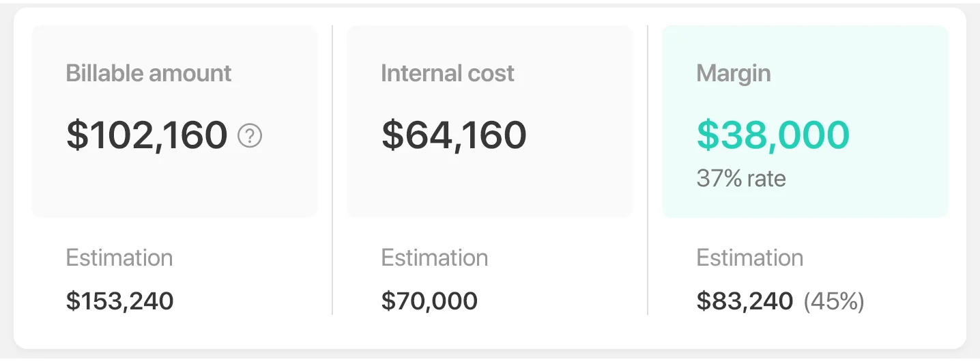
Task: Click the help icon beside $102,160
Action: (x=250, y=137)
